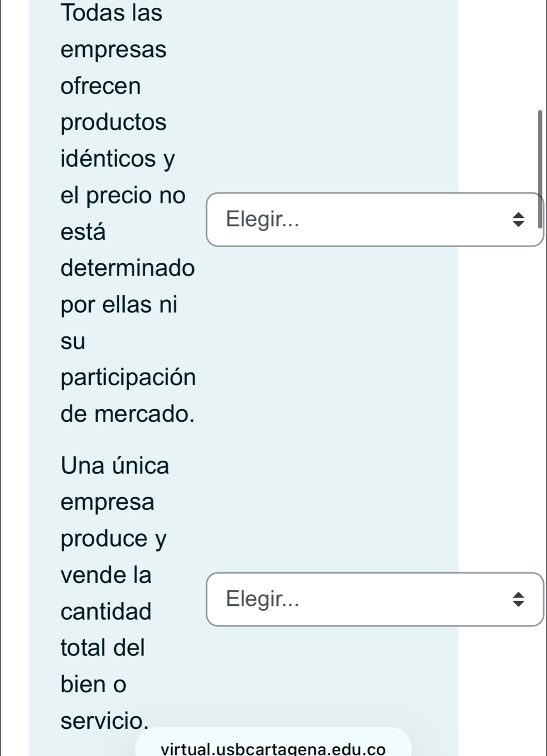Image resolution: width=547 pixels, height=756 pixels.
Task: Click the word "cantidad"
Action: pos(106,611)
